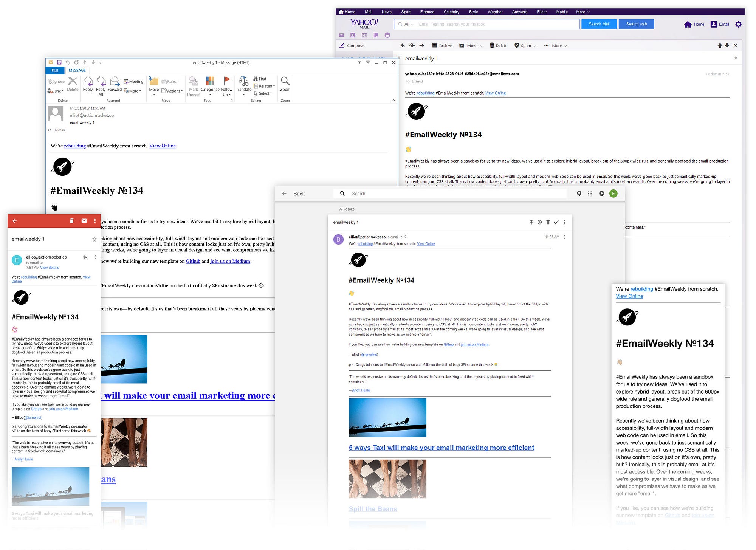Image resolution: width=756 pixels, height=550 pixels.
Task: Click the snooze clock icon in Inbox
Action: [540, 222]
